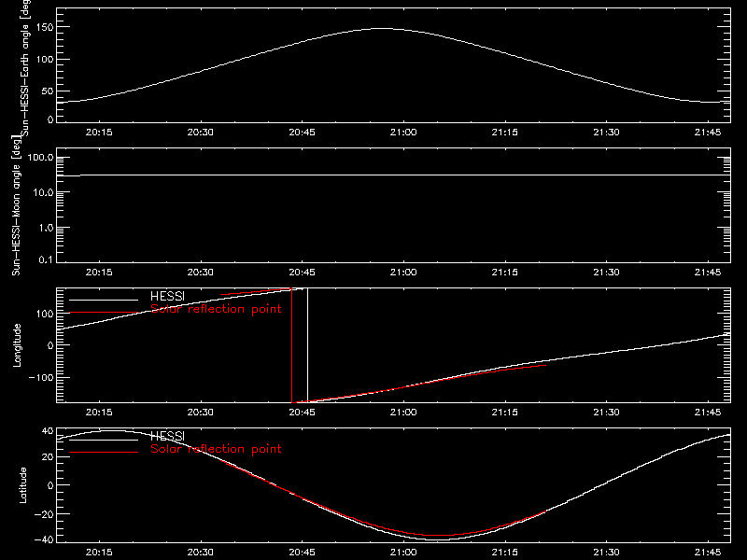Click the peak of the Sun-HESSI-Earth angle curve
Image resolution: width=747 pixels, height=560 pixels.
pos(381,29)
